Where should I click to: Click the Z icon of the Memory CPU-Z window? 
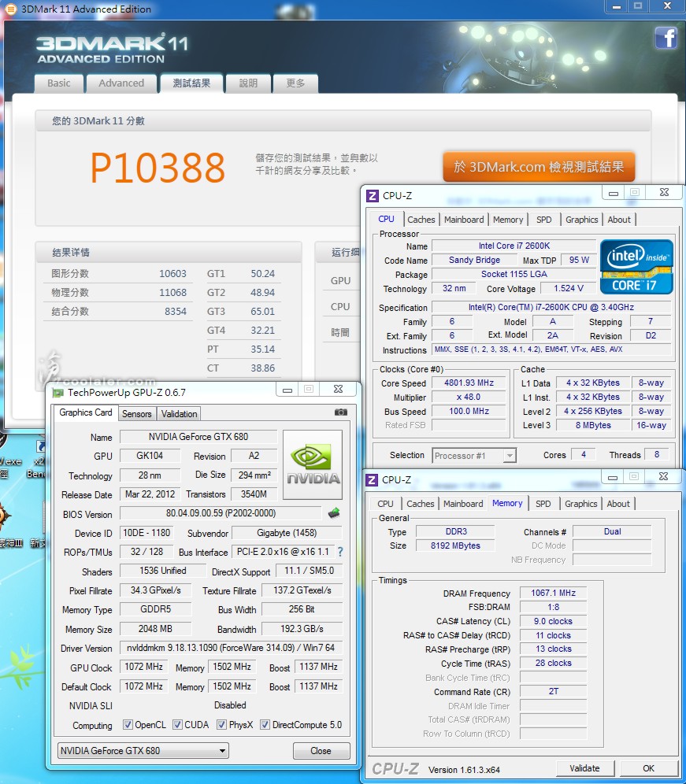372,480
